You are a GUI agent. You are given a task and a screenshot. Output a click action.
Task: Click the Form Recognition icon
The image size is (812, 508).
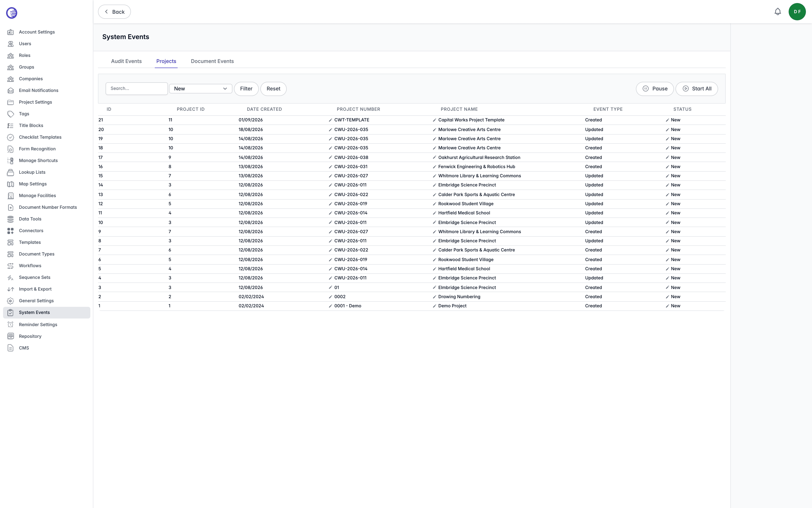pos(11,149)
